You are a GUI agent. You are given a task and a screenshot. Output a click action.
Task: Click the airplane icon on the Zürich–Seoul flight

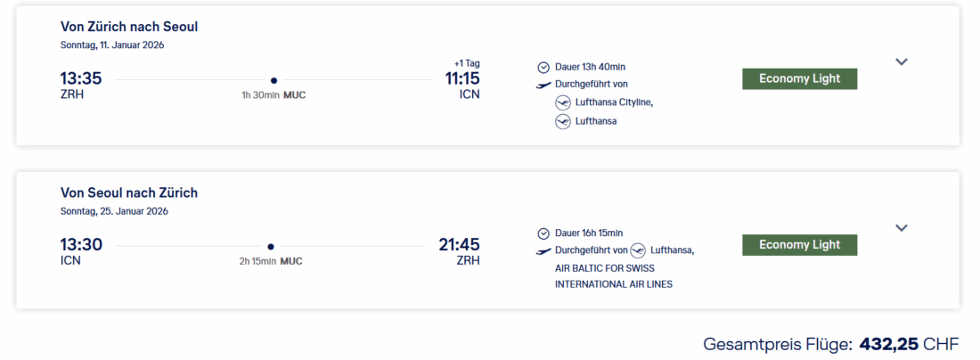point(543,85)
